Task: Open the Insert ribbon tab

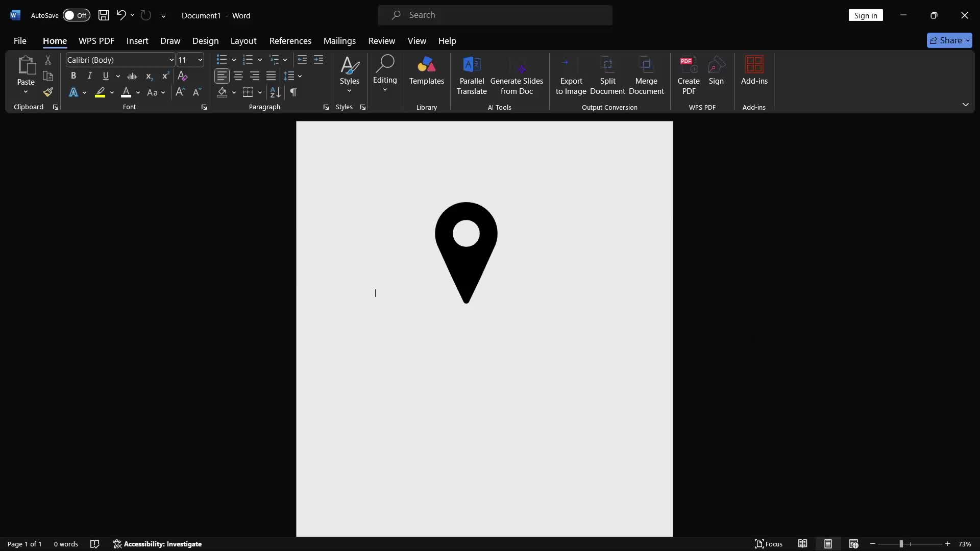Action: point(137,41)
